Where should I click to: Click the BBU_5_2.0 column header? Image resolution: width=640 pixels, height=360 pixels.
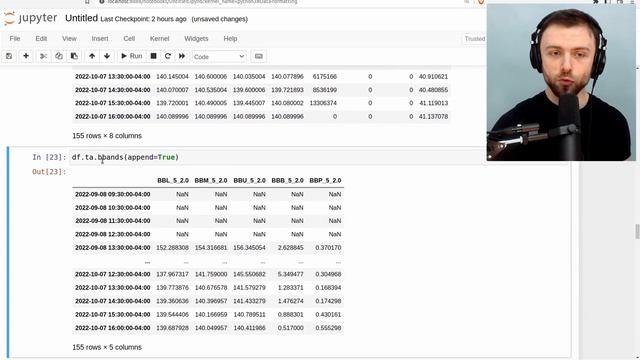249,180
